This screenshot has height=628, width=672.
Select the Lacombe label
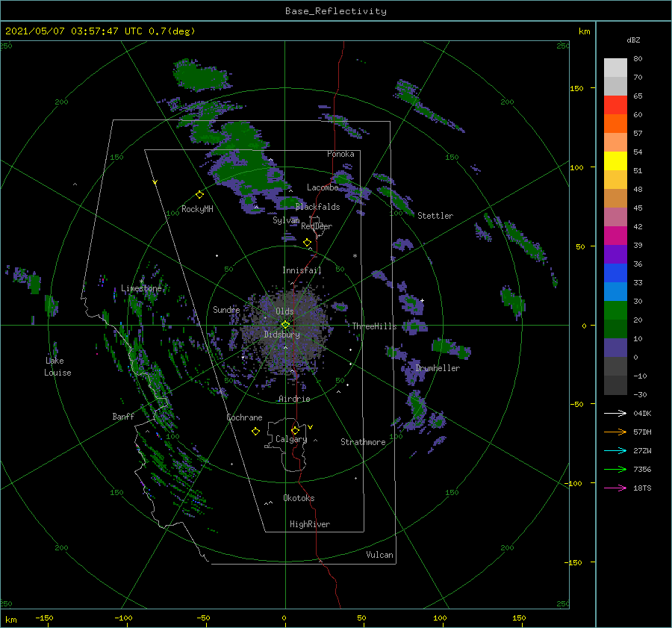323,187
